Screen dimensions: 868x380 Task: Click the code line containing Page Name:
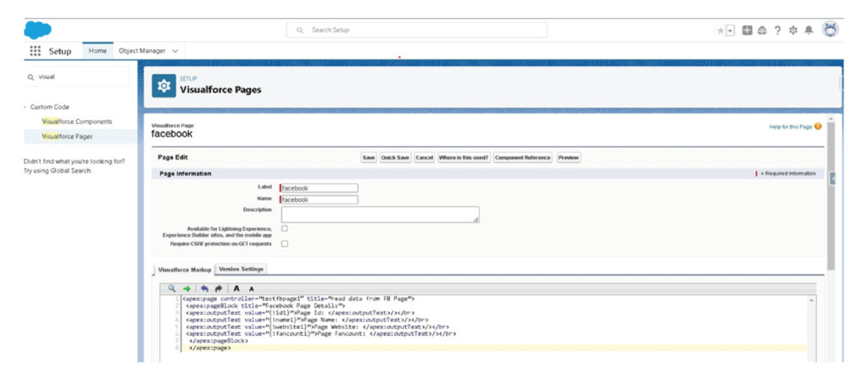tap(307, 320)
